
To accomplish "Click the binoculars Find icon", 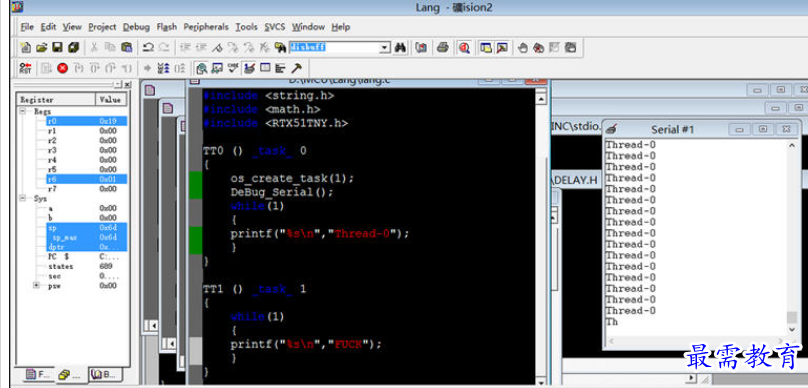I will coord(400,47).
